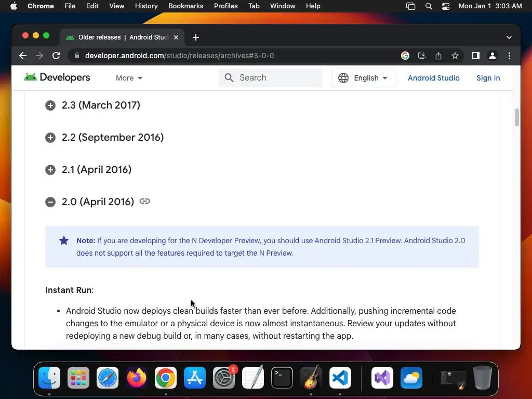Click the Search input field

pyautogui.click(x=270, y=78)
